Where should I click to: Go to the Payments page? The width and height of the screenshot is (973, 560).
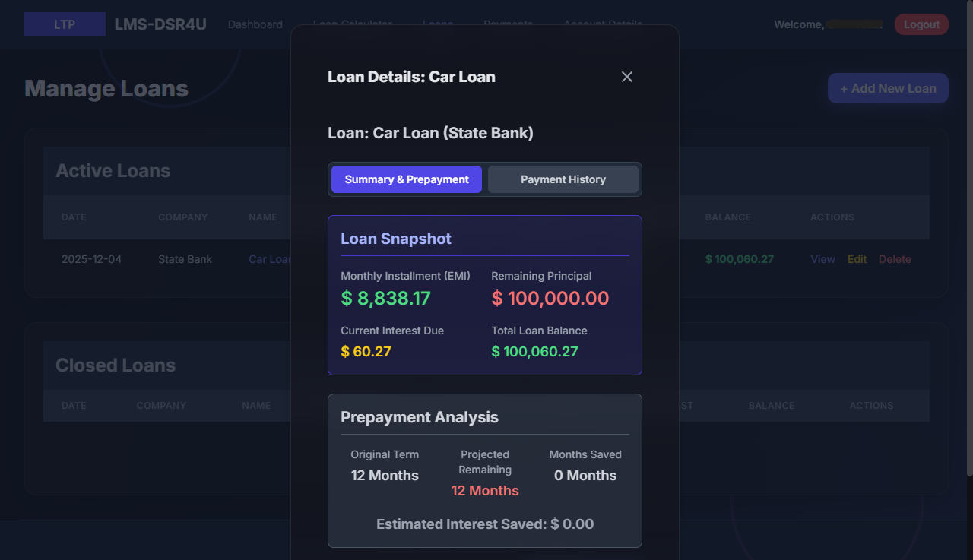[x=508, y=24]
